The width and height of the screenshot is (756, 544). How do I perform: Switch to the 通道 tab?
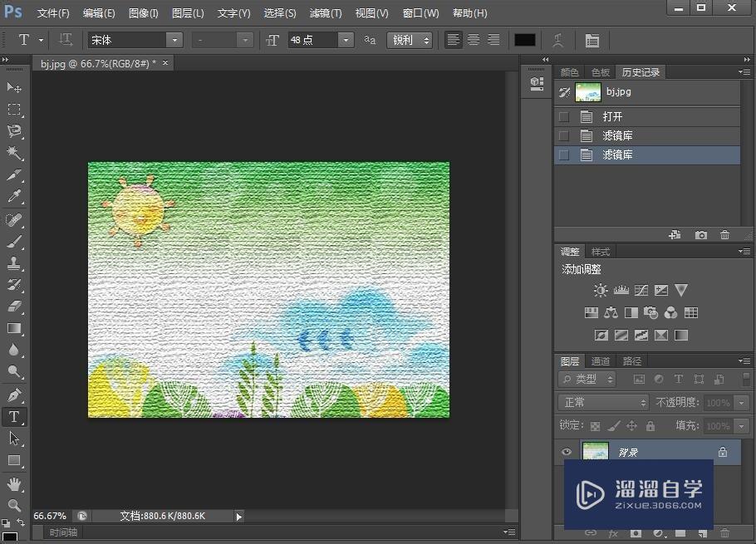pos(601,361)
